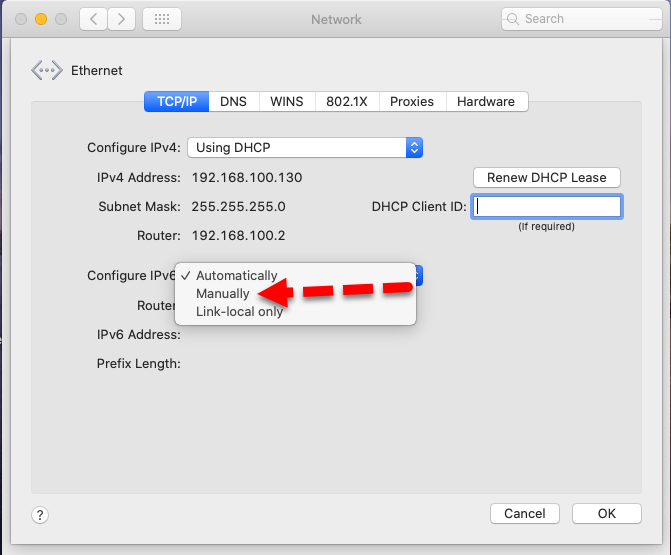This screenshot has width=671, height=555.
Task: Choose Automatically in the IPv6 menu
Action: [236, 276]
